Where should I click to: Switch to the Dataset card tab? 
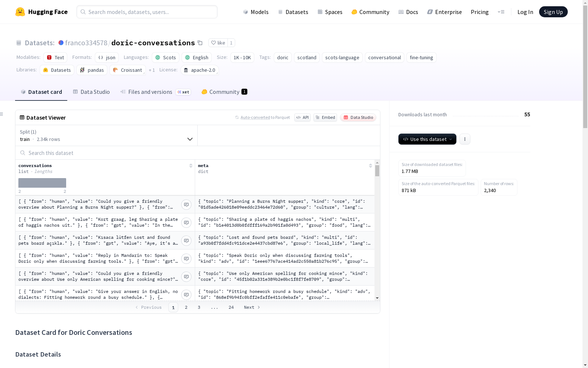tap(41, 92)
